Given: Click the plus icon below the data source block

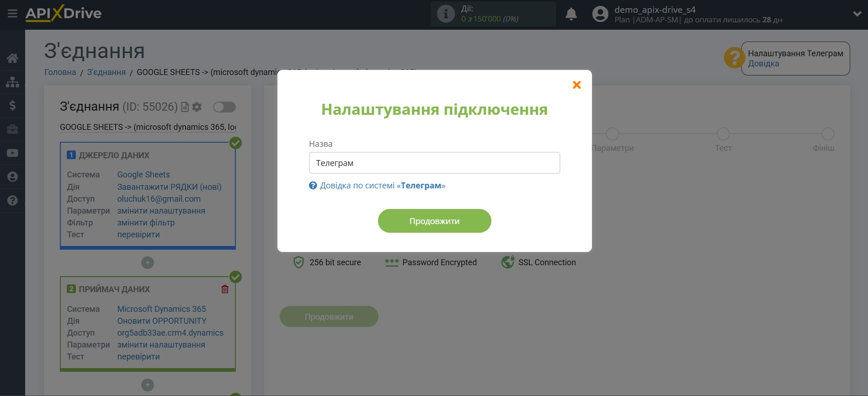Looking at the screenshot, I should [x=148, y=262].
